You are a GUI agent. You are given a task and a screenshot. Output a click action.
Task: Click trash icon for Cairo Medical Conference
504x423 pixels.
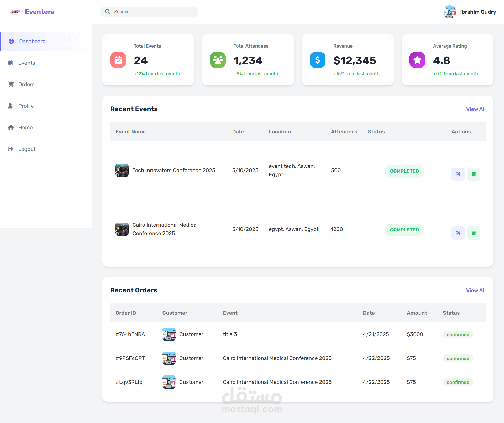point(474,233)
